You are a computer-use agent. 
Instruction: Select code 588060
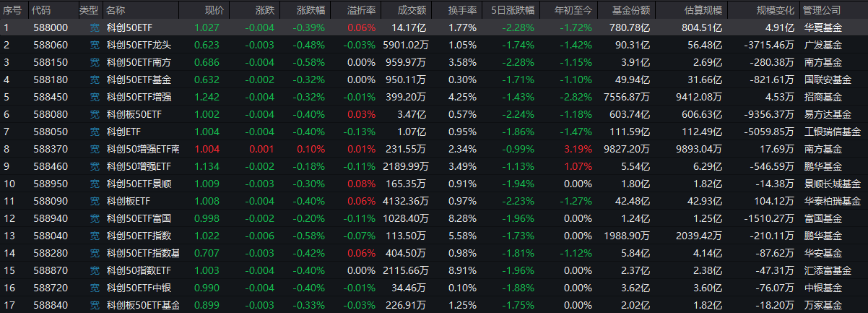(x=51, y=45)
